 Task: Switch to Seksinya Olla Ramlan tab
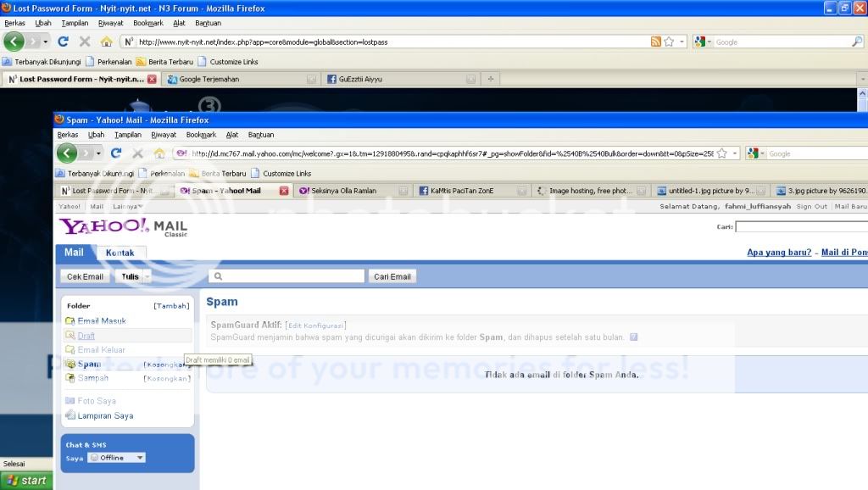coord(353,191)
